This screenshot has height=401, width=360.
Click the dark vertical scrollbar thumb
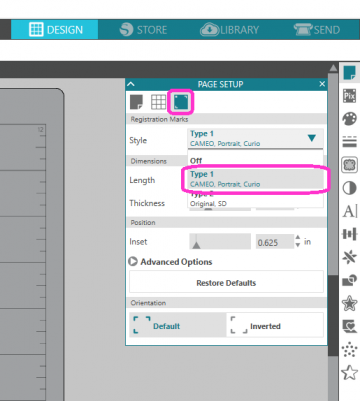tap(333, 315)
